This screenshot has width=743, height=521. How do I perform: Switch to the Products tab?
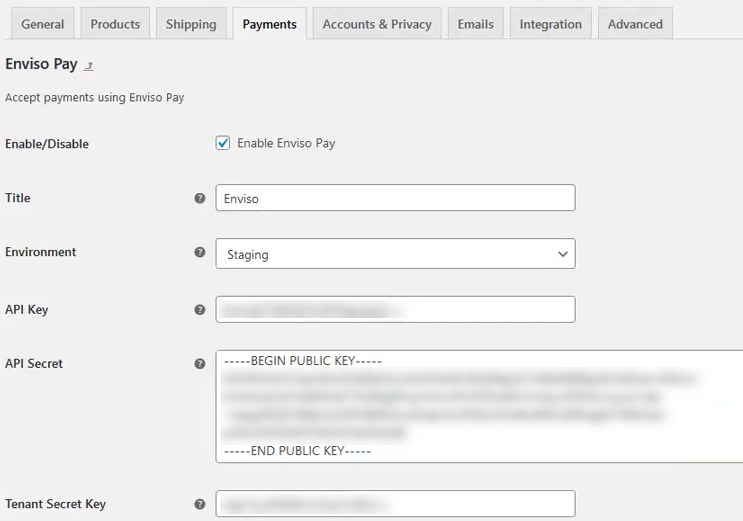115,24
